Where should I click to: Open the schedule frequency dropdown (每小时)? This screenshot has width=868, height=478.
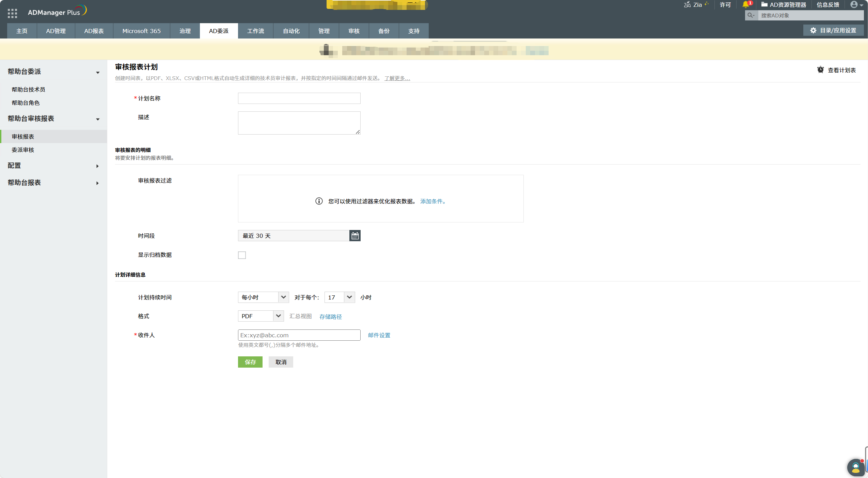[263, 297]
